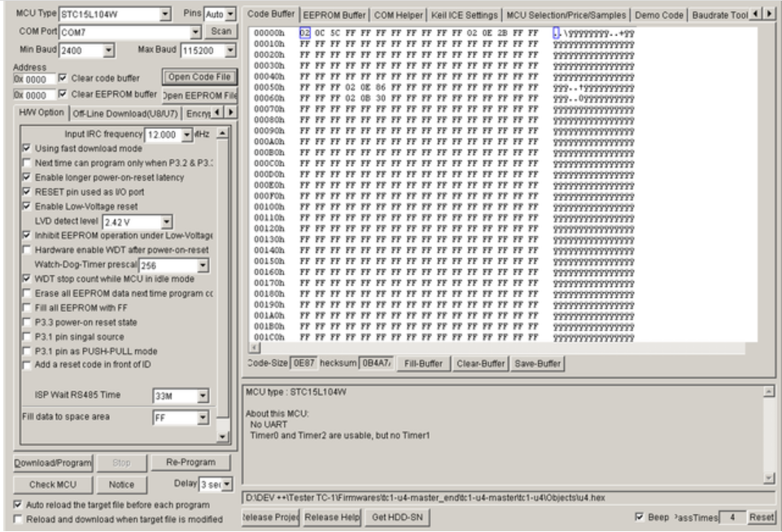The height and width of the screenshot is (532, 782).
Task: Expand the Max Baud 115200 dropdown
Action: (230, 50)
